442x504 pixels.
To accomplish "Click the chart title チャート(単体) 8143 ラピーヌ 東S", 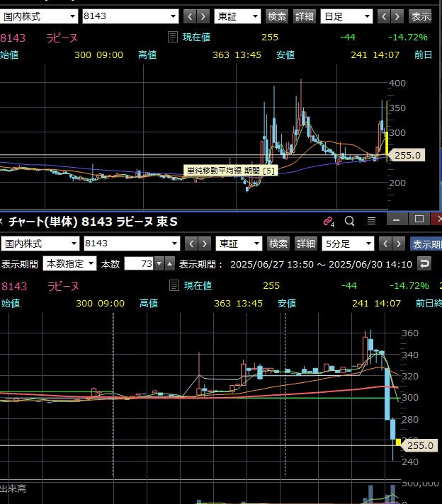I will [93, 222].
